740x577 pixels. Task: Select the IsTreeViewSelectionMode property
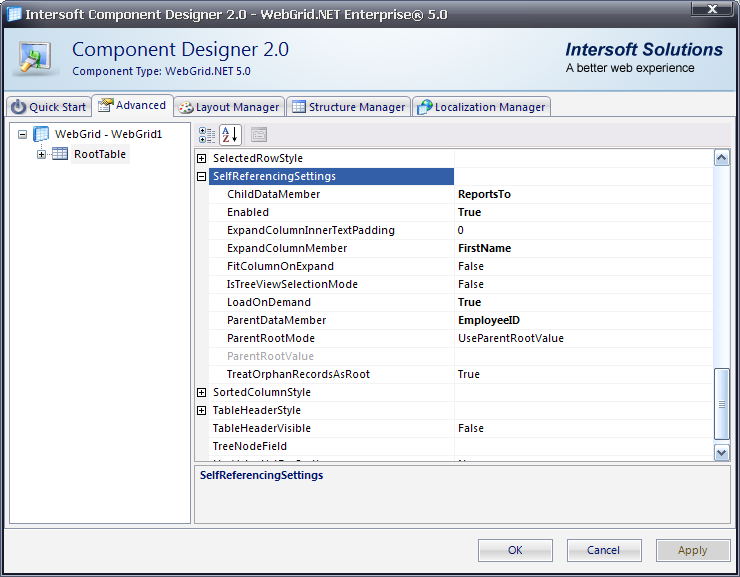coord(331,284)
